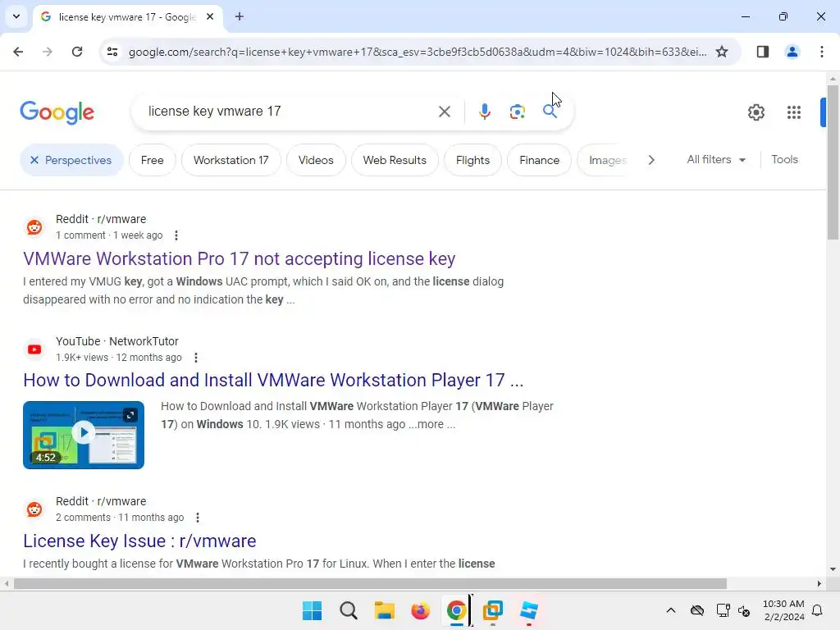Click the muted volume tray icon
This screenshot has height=630, width=840.
[744, 610]
